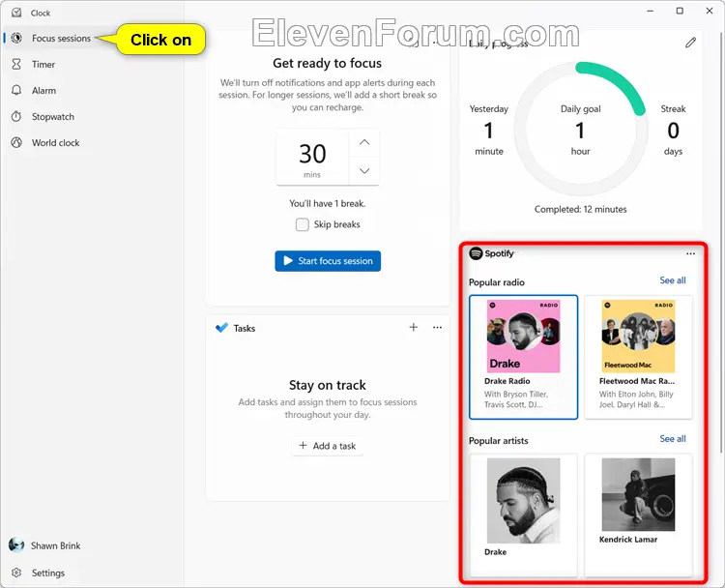Decrease focus minutes with down arrow
The image size is (725, 588).
pos(364,171)
